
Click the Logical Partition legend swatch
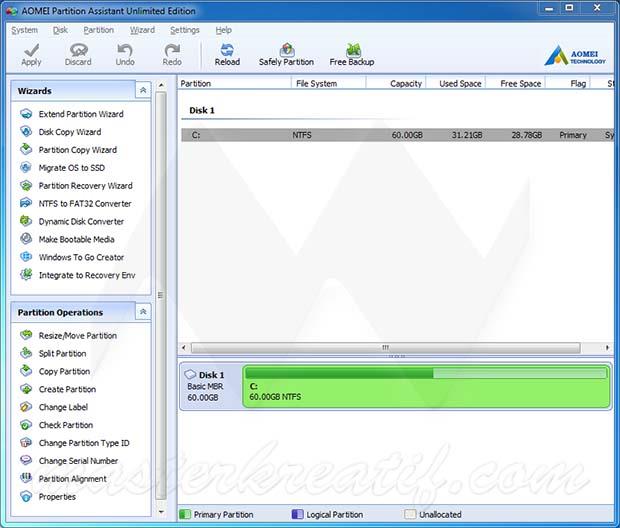(x=297, y=514)
